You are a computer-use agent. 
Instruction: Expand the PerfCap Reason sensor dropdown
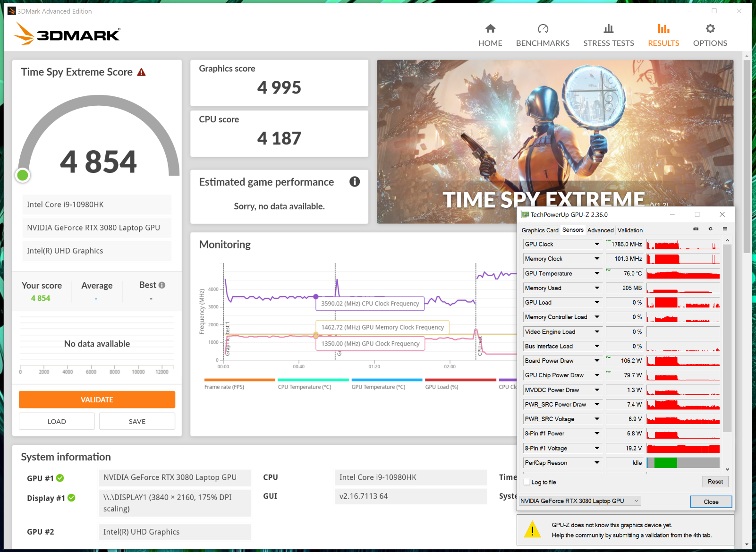[597, 463]
